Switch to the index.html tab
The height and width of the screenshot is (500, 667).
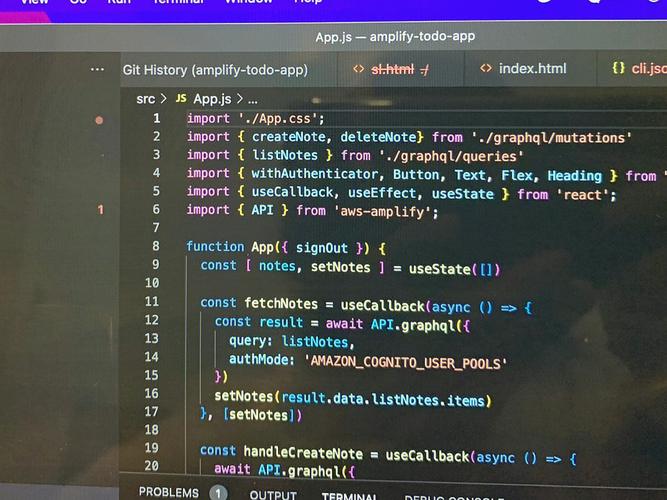[532, 69]
